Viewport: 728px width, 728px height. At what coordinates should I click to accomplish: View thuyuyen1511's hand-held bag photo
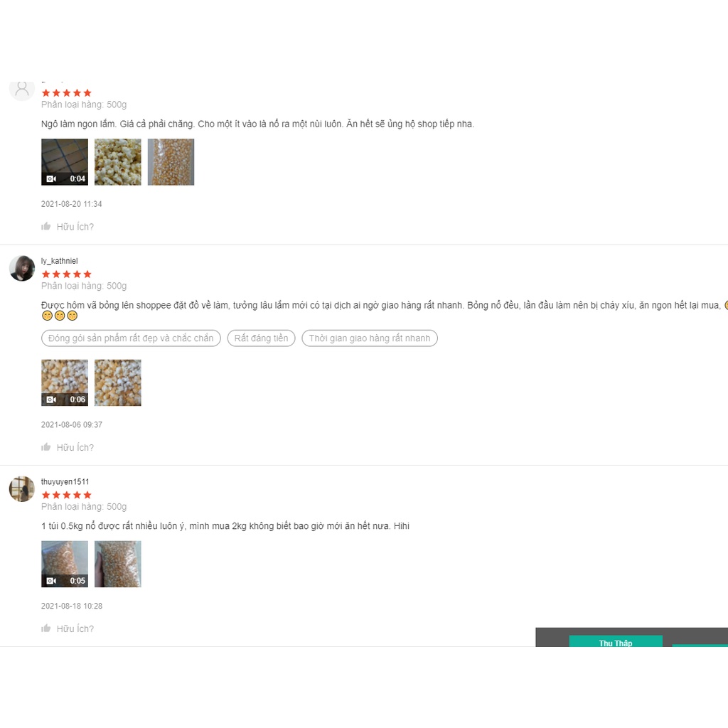click(x=118, y=564)
